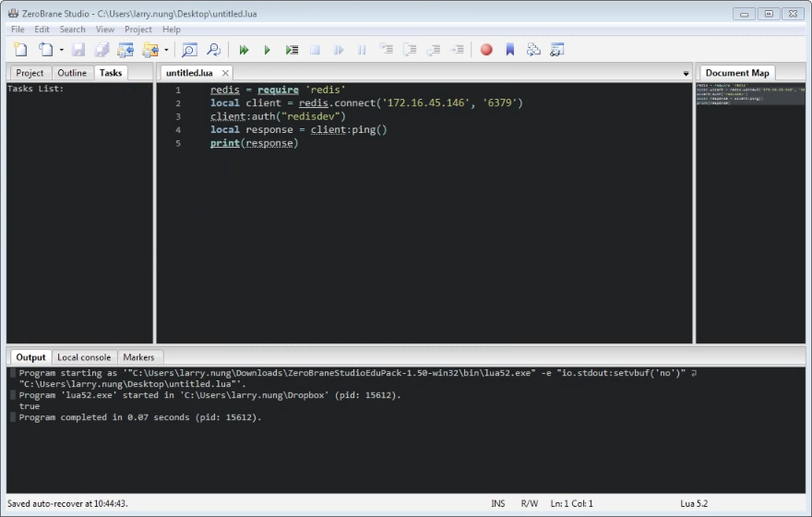
Task: Open the project directory dropdown arrow
Action: coord(166,50)
